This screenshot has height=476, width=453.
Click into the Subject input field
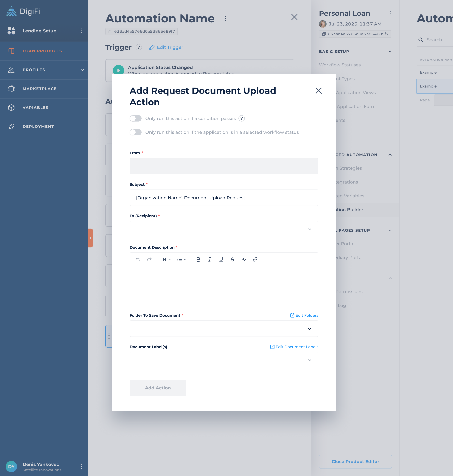(x=224, y=198)
